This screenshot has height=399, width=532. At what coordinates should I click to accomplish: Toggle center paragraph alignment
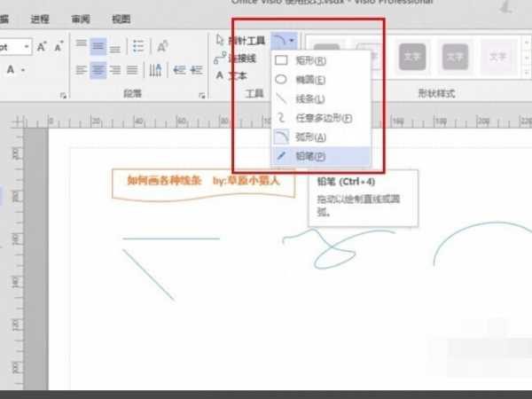point(98,70)
